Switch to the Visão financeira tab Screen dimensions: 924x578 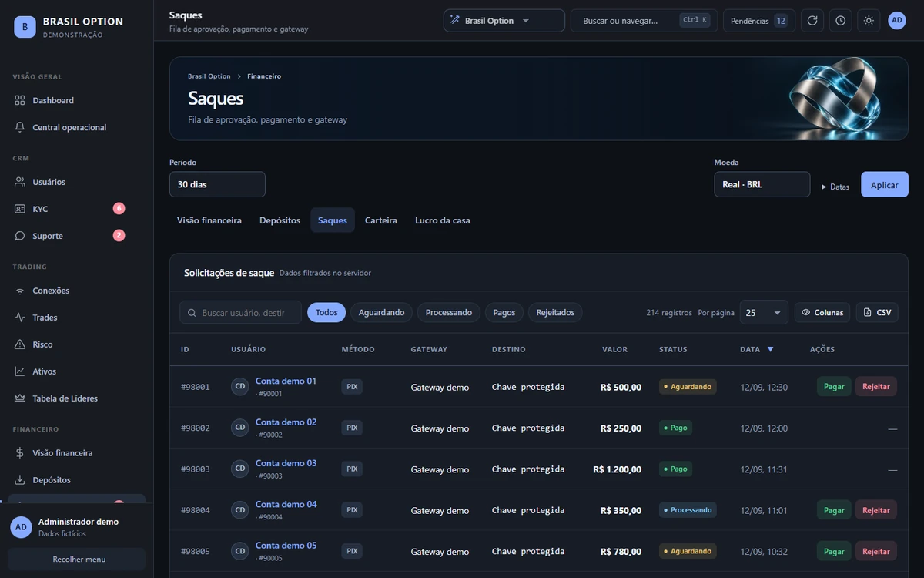coord(209,220)
